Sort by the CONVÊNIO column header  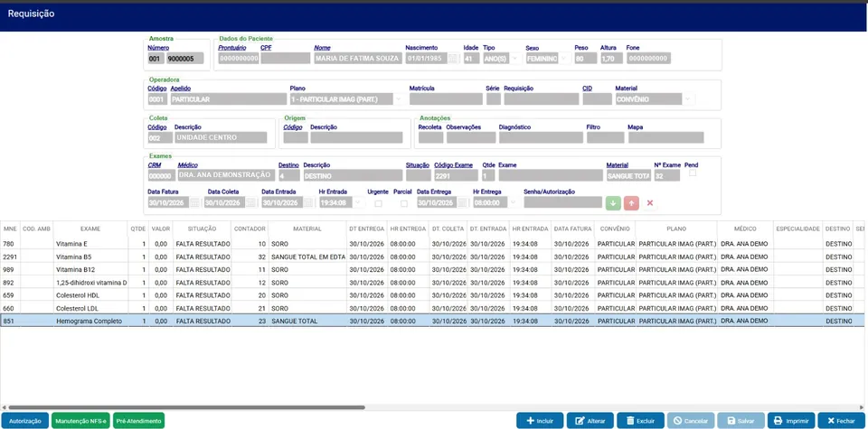coord(615,228)
